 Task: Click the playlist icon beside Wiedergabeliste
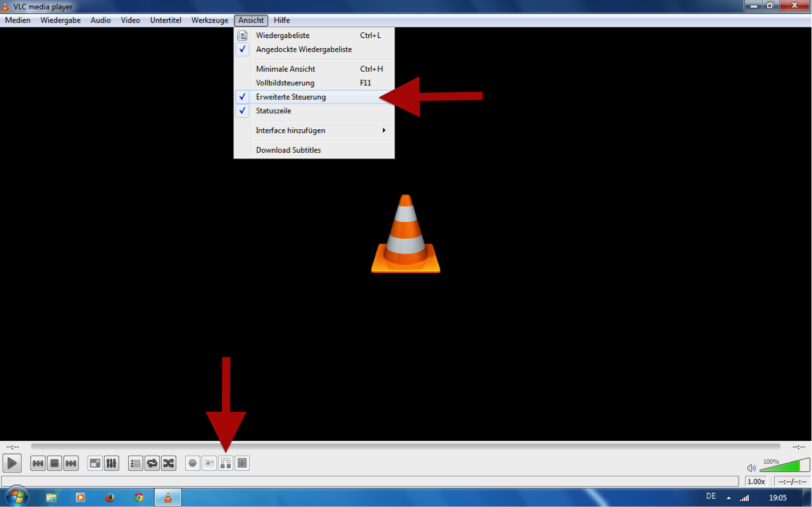tap(242, 36)
